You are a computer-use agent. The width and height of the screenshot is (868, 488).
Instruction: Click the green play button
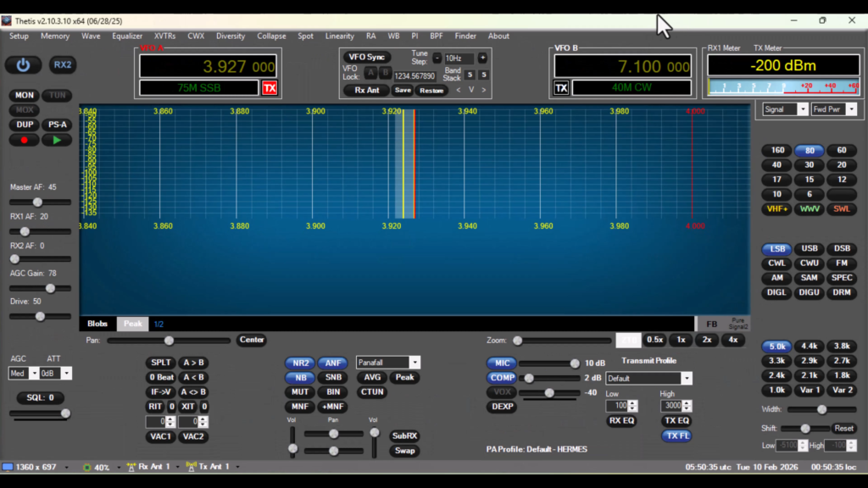(x=57, y=140)
